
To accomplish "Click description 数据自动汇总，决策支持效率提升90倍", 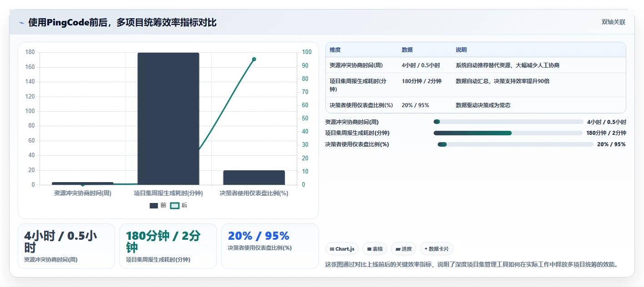I will 503,81.
